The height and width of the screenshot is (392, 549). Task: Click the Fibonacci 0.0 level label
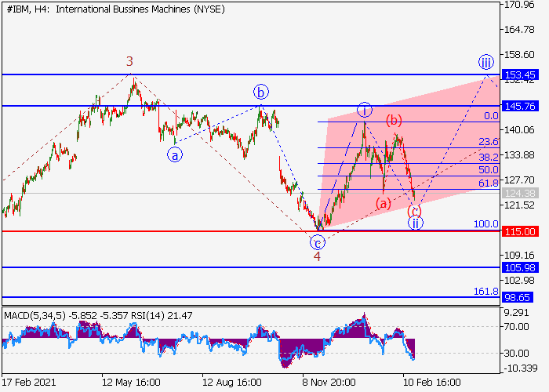tap(491, 115)
